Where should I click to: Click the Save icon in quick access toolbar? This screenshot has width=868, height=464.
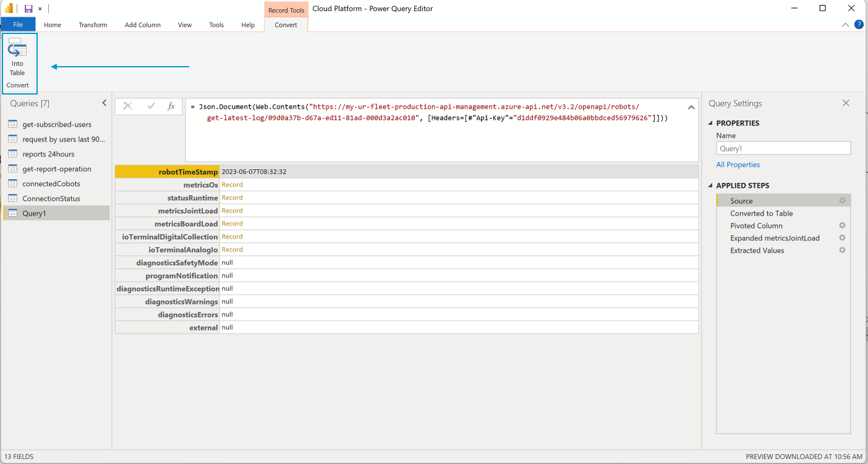coord(27,8)
